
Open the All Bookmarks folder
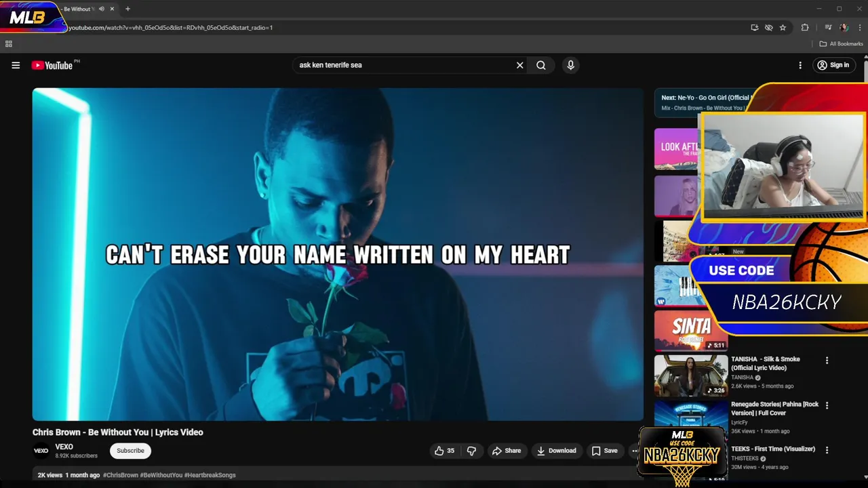coord(841,44)
